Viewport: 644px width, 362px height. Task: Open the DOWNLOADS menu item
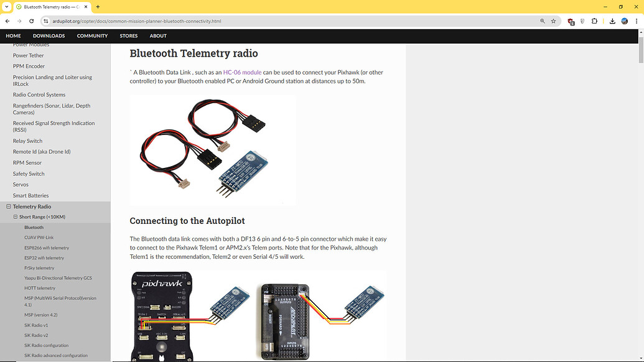coord(49,35)
